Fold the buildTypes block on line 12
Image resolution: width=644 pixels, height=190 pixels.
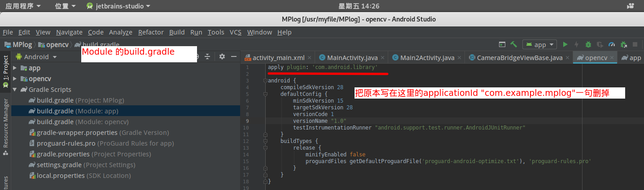click(x=265, y=141)
